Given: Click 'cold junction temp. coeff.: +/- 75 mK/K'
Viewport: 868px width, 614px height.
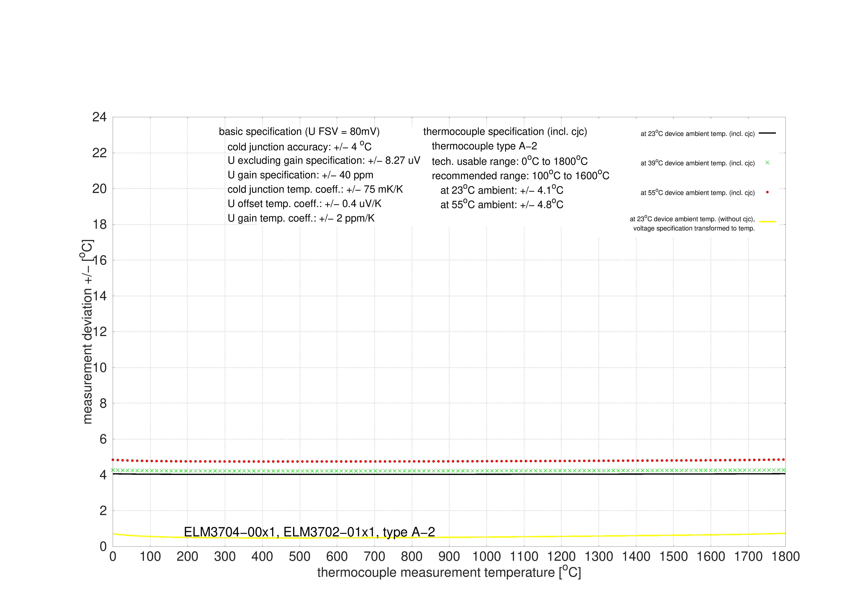Looking at the screenshot, I should pos(315,189).
